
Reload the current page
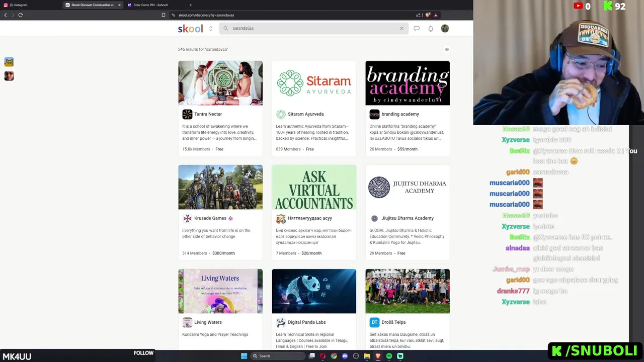[x=21, y=15]
